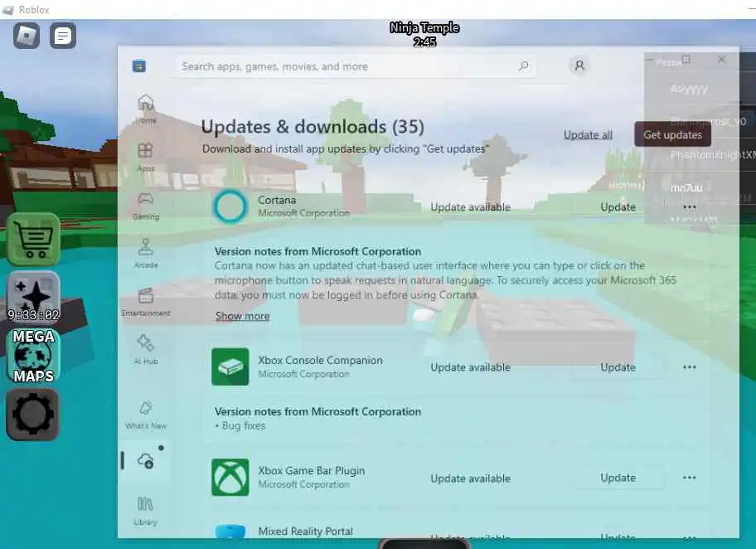Open the Roblox chat icon
Screen dimensions: 756x549
[63, 36]
